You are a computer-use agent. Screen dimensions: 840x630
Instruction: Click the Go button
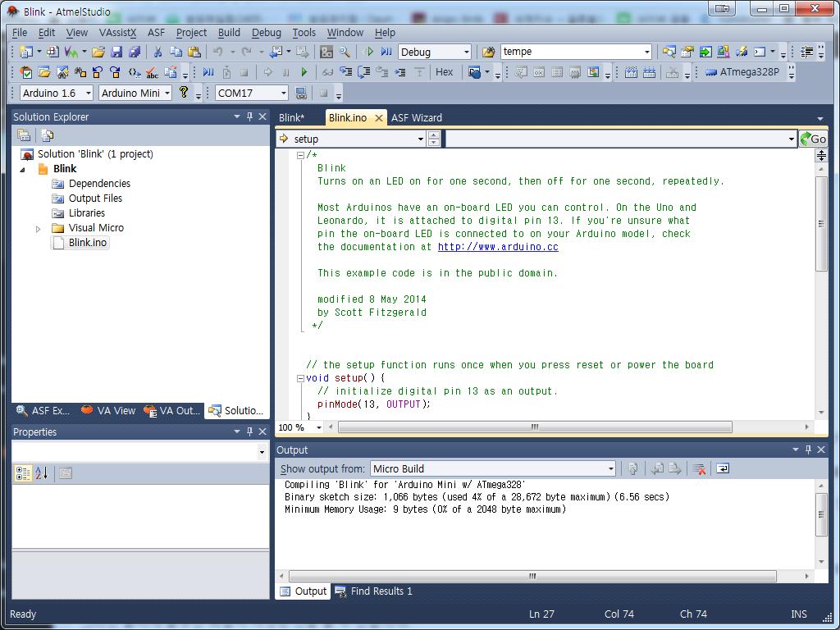[813, 139]
